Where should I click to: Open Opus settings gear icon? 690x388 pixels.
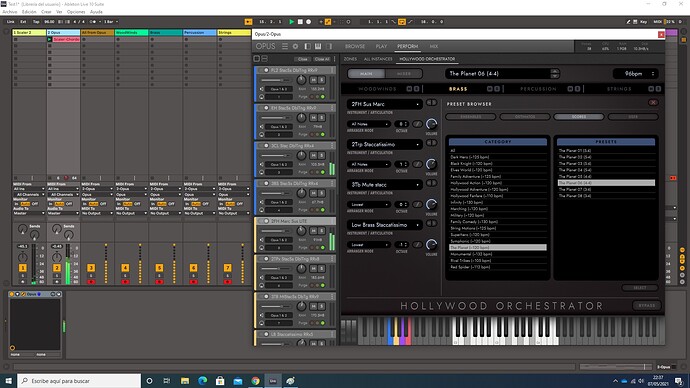(295, 46)
